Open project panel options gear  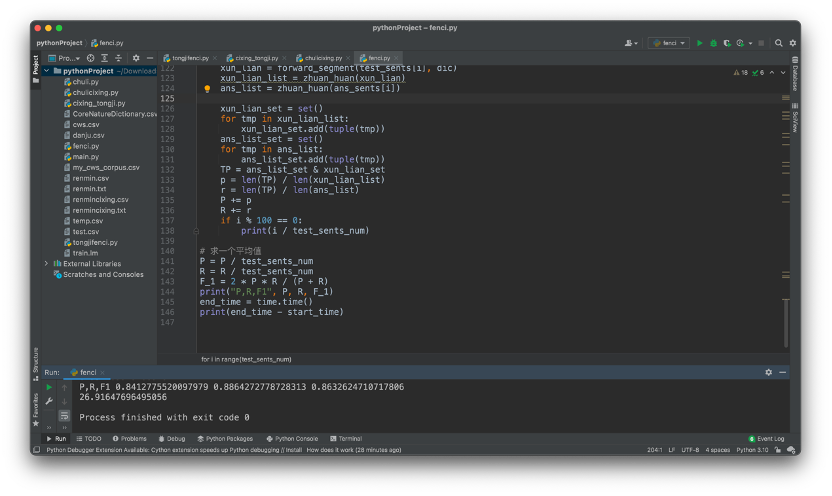[136, 58]
